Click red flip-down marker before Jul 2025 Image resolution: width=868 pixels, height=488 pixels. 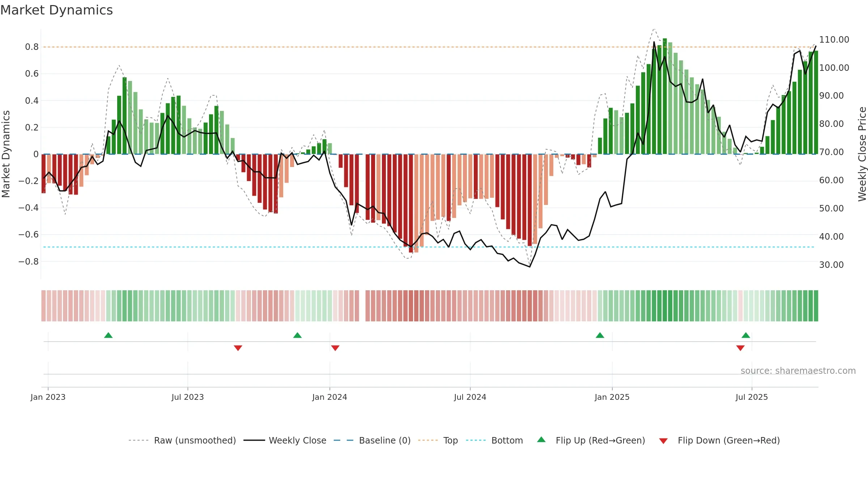pos(740,348)
